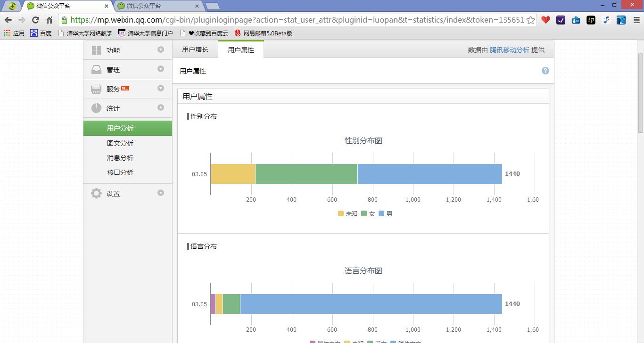644x343 pixels.
Task: Toggle the 未知 legend item in gender chart
Action: click(x=347, y=213)
